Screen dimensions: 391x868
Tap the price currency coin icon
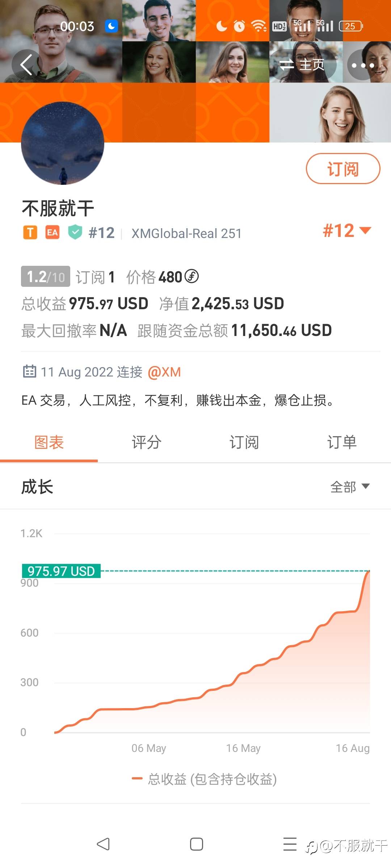tap(192, 277)
